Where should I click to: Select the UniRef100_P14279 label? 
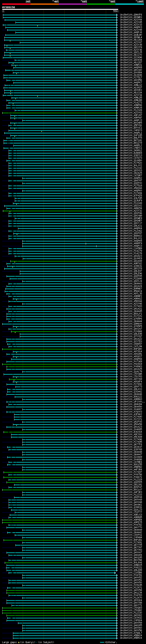point(131,251)
